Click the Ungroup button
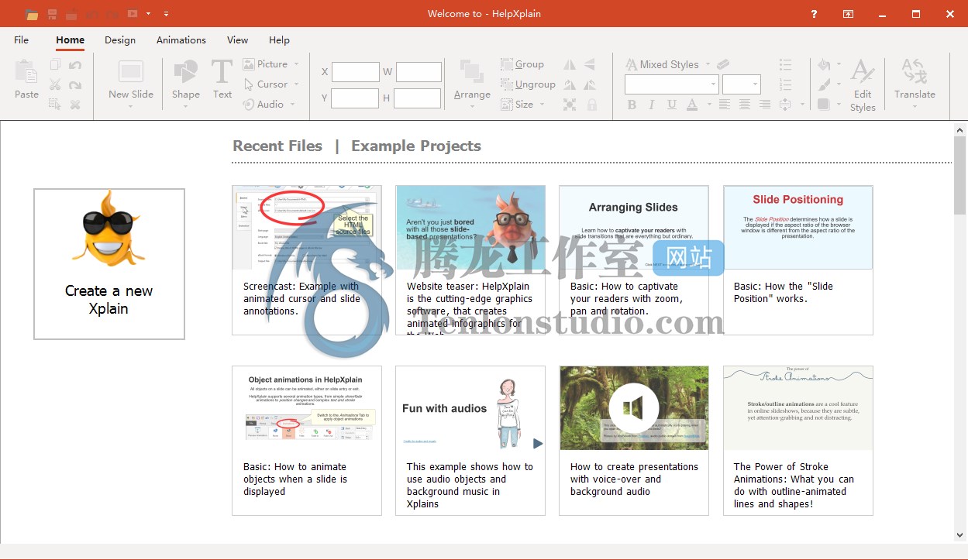 pyautogui.click(x=528, y=84)
